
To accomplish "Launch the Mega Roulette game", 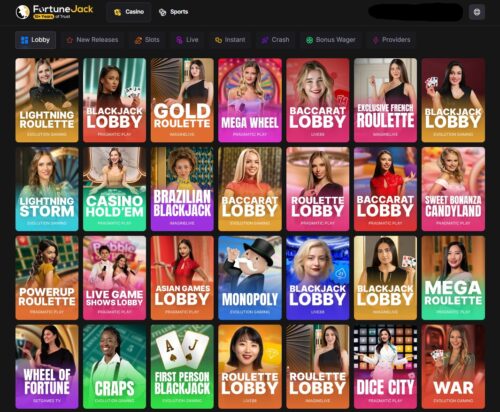I will (x=453, y=278).
